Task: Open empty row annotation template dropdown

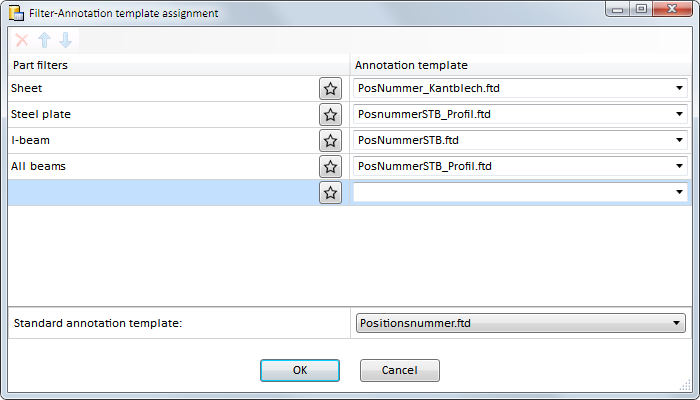Action: click(520, 192)
